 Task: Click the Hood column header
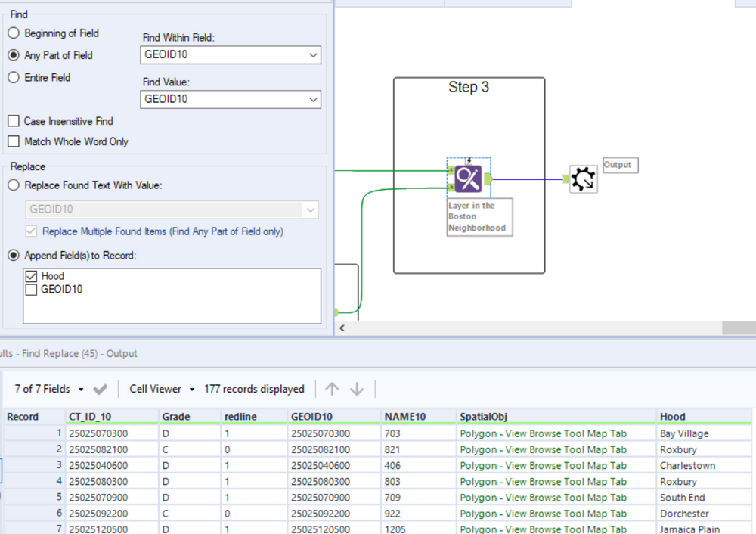click(672, 416)
